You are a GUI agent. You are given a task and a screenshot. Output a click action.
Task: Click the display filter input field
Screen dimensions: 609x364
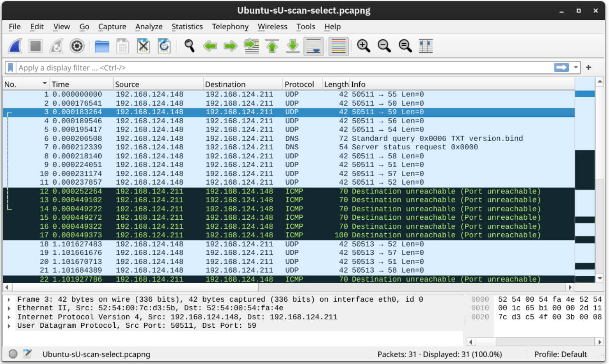point(285,67)
